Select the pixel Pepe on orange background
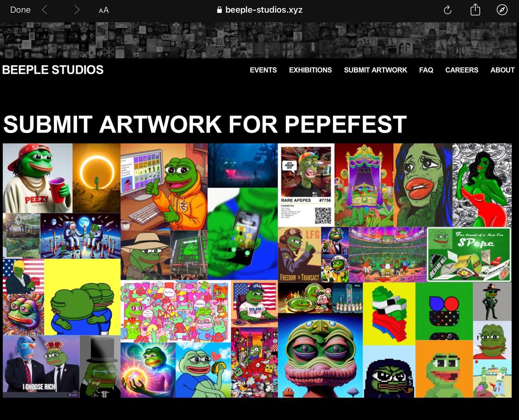 click(x=444, y=369)
